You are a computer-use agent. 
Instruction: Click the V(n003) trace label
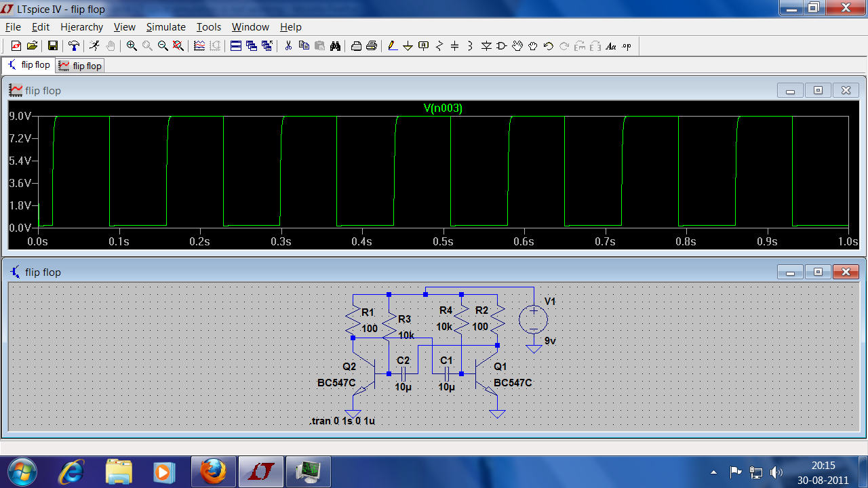(x=443, y=108)
